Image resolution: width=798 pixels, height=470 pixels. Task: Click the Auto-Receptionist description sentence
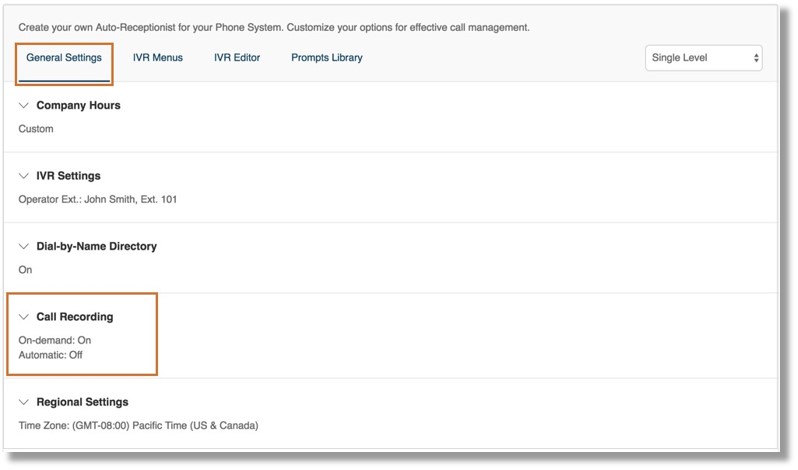pyautogui.click(x=274, y=27)
